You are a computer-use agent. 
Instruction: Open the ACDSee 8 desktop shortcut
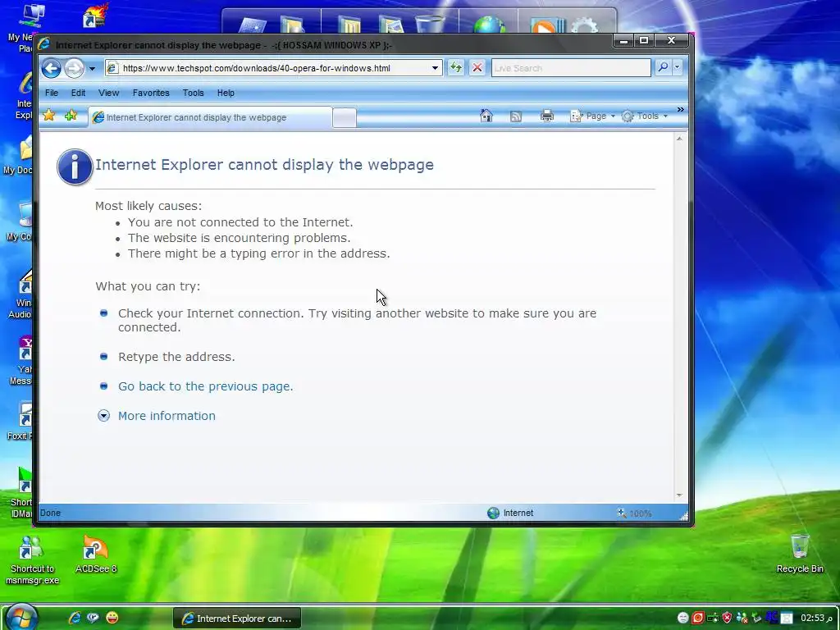[96, 555]
